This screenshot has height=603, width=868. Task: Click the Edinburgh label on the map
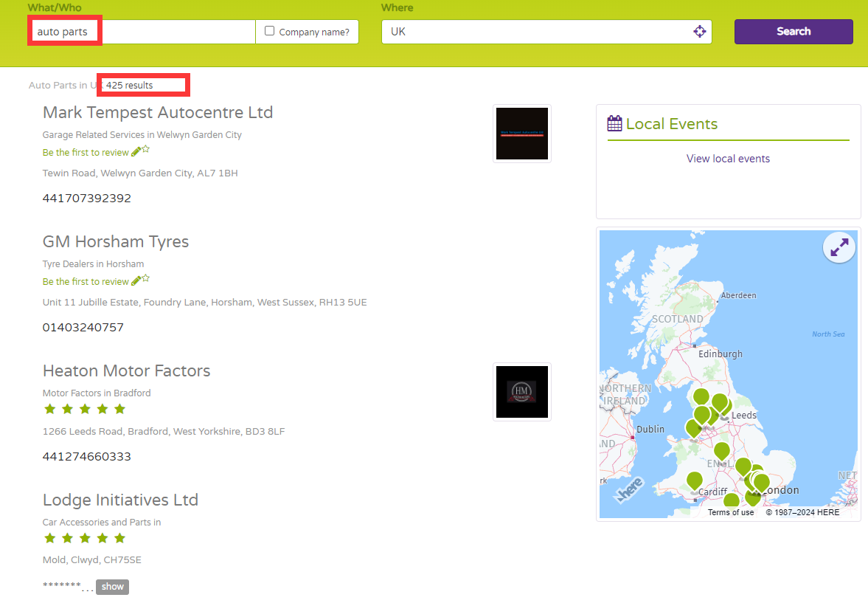pyautogui.click(x=721, y=354)
